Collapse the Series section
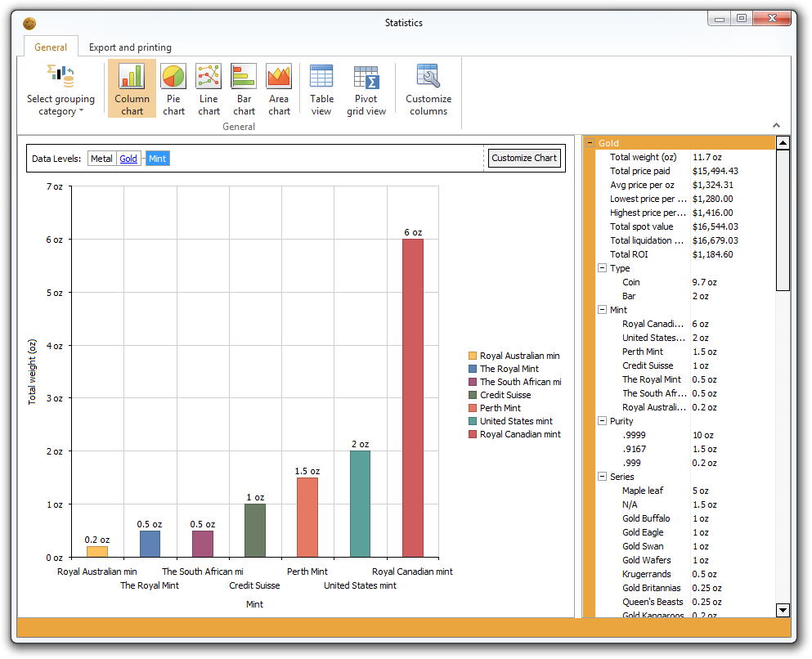Screen dimensions: 812x659 (x=603, y=477)
